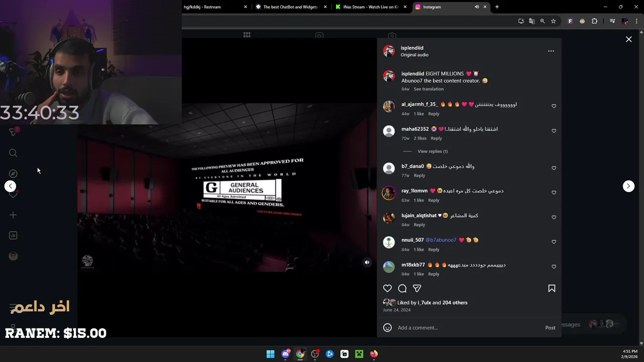Viewport: 644px width, 362px height.
Task: Share the post via paper plane icon
Action: tap(417, 289)
